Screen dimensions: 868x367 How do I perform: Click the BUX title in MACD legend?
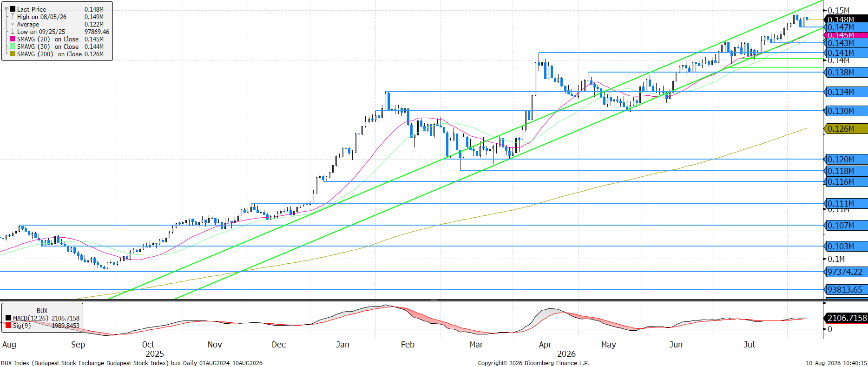pyautogui.click(x=42, y=311)
